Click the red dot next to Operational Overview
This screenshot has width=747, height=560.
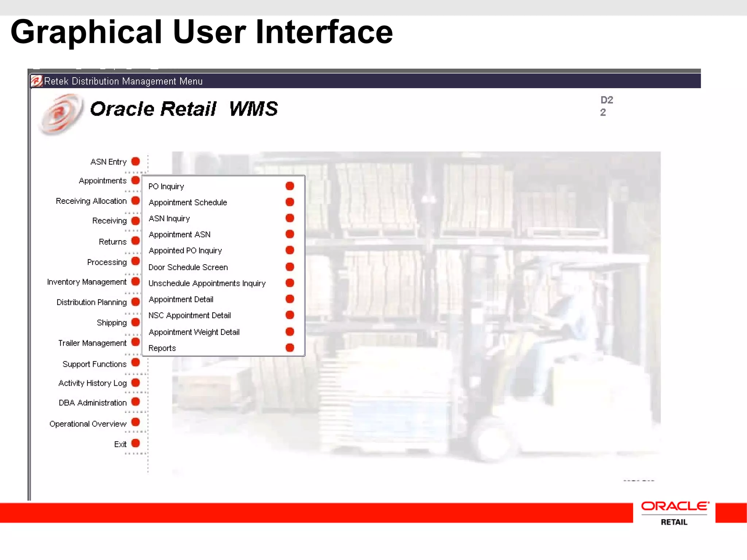(x=136, y=422)
